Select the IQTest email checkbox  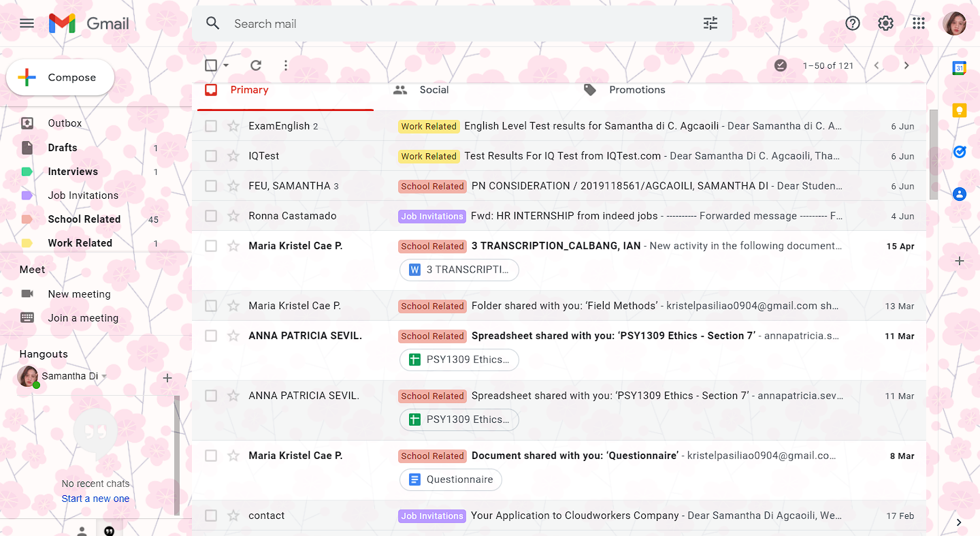[211, 156]
